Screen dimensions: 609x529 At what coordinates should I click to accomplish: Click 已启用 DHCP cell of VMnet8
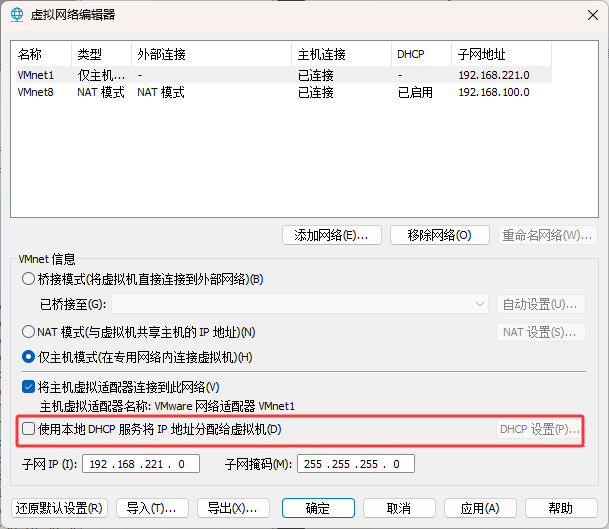(415, 92)
